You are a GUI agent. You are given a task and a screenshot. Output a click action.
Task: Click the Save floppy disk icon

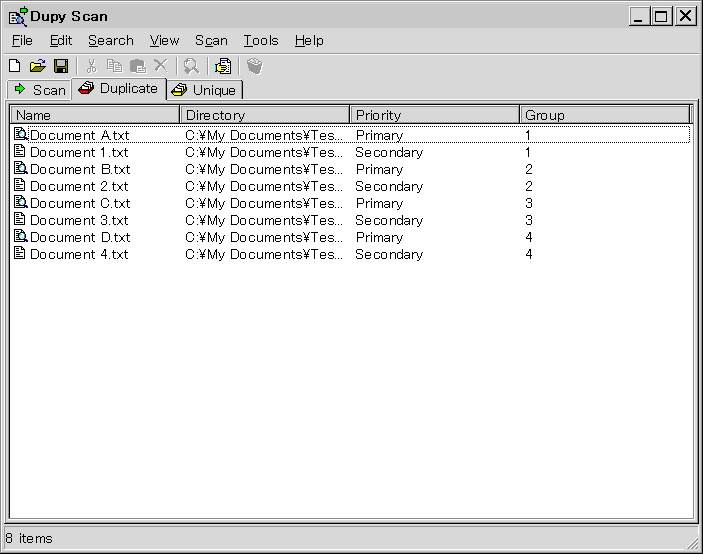[61, 66]
